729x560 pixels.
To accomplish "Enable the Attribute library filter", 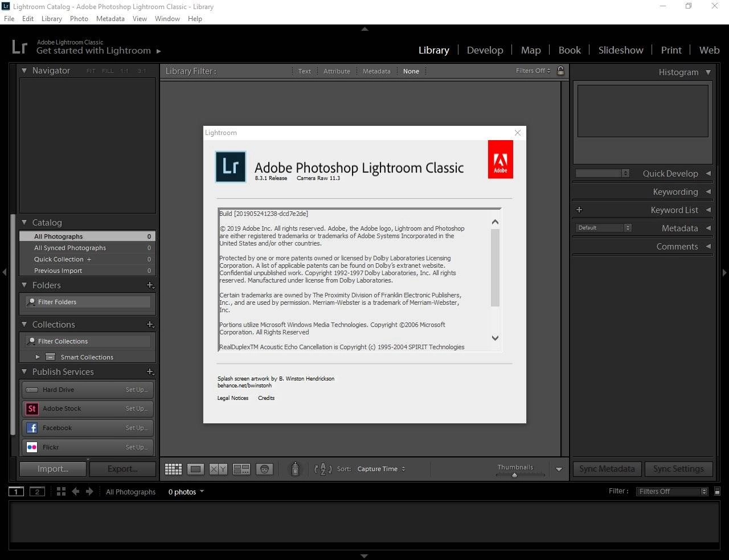I will click(x=337, y=71).
